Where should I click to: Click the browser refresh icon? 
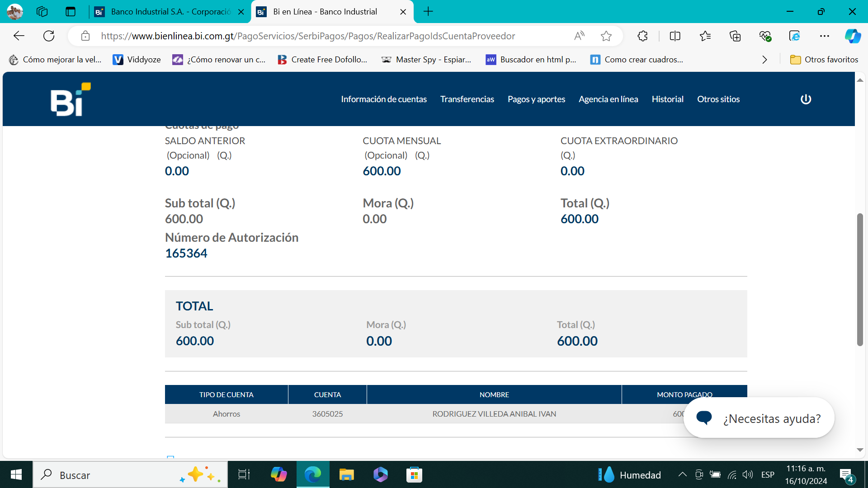(49, 36)
